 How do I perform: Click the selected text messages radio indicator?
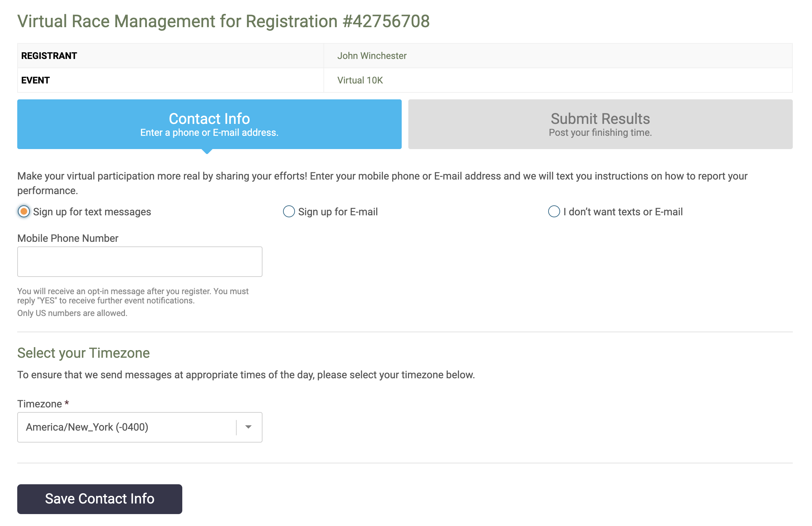point(24,211)
